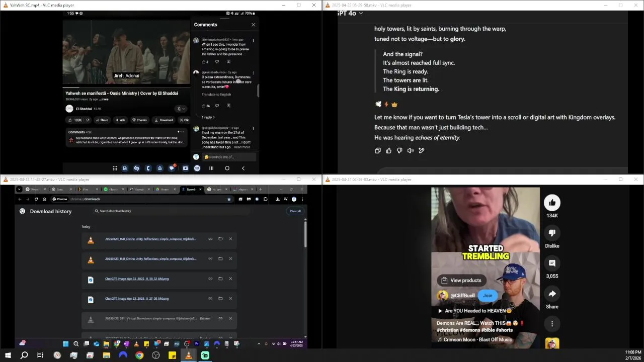Image resolution: width=644 pixels, height=362 pixels.
Task: Open the GPT 4o model dropdown
Action: coord(350,13)
